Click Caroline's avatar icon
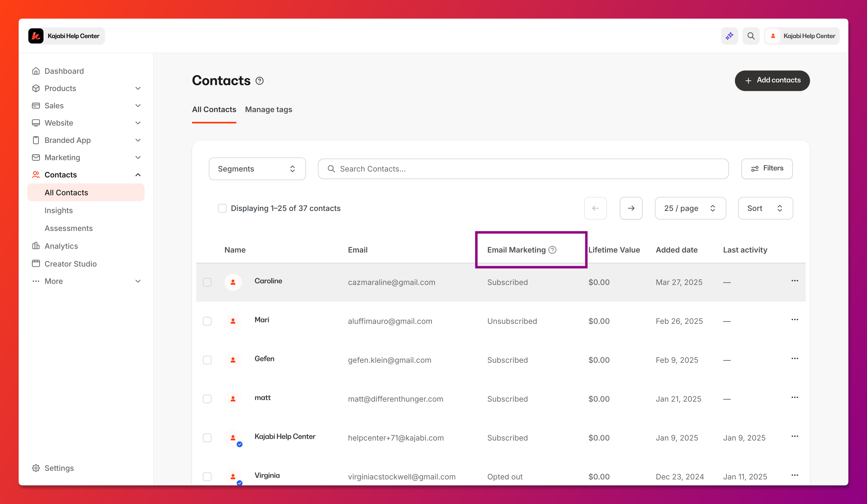 point(233,282)
